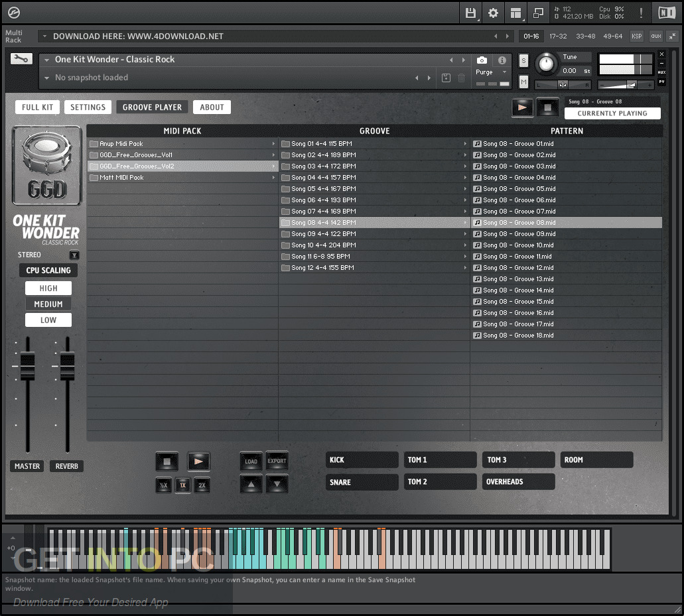Stop groove with bottom stop button
This screenshot has height=616, width=684.
pos(167,462)
